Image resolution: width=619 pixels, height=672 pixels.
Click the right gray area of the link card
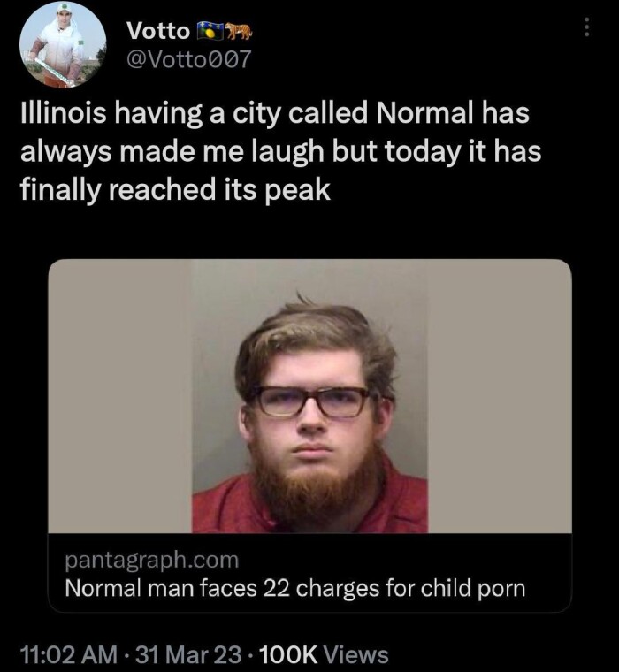(x=500, y=398)
